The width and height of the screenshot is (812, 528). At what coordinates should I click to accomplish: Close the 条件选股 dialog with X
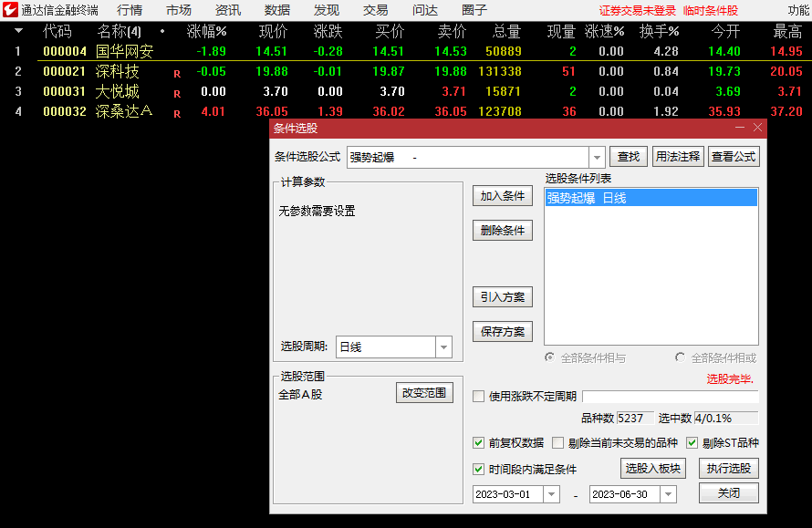(x=757, y=128)
